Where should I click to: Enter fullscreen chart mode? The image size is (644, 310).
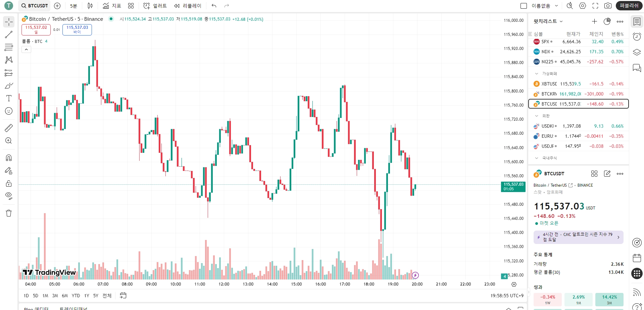pyautogui.click(x=595, y=6)
